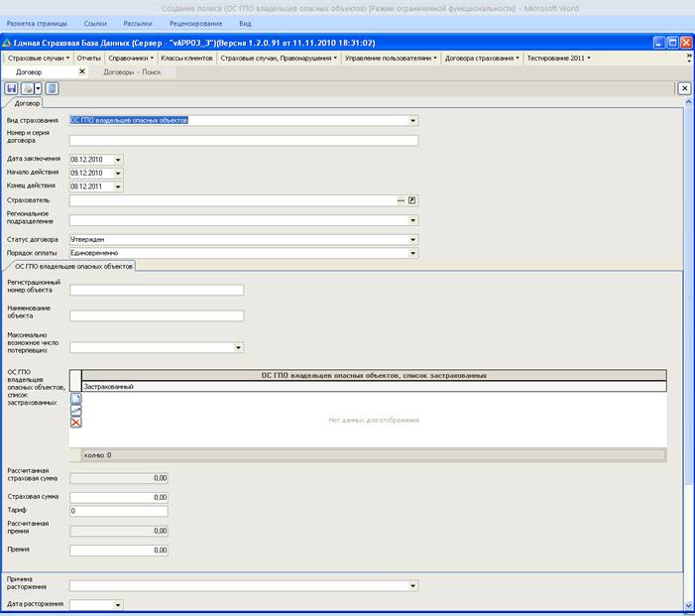Close the Договор document tab
Viewport: 695px width, 616px height.
82,71
